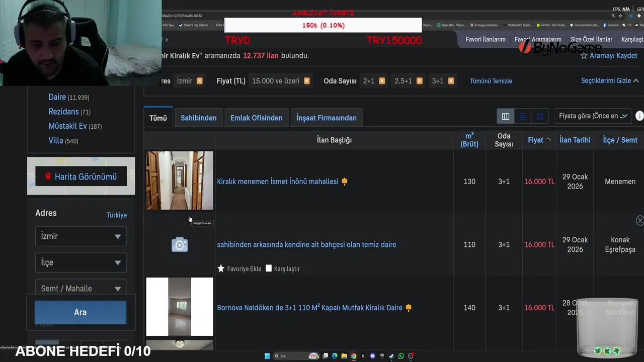The height and width of the screenshot is (362, 644).
Task: Click the "Menemen" district cell
Action: tap(620, 182)
